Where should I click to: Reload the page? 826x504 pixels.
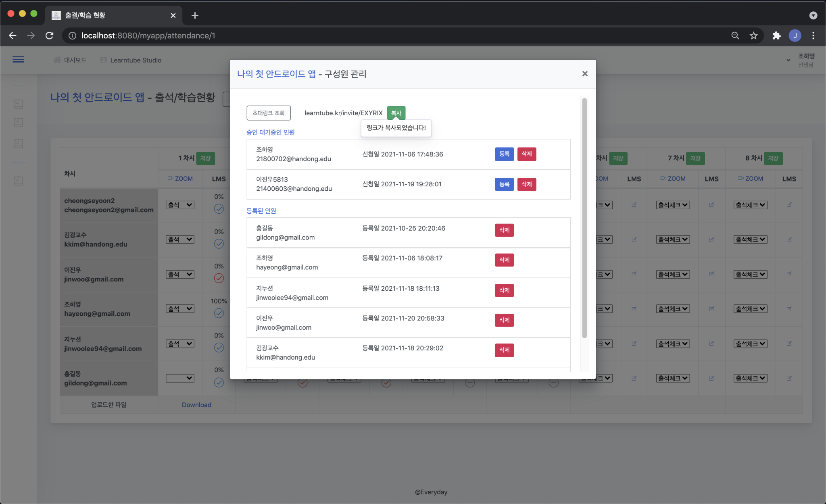[50, 35]
